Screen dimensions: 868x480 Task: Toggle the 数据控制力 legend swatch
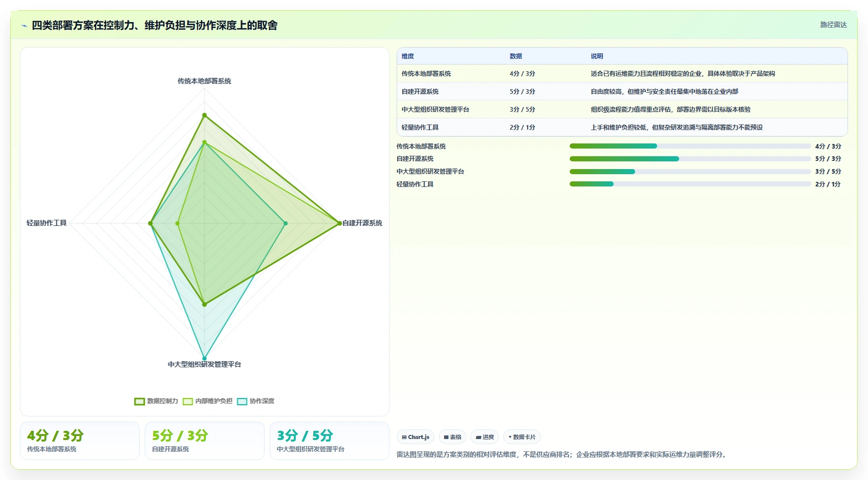140,401
